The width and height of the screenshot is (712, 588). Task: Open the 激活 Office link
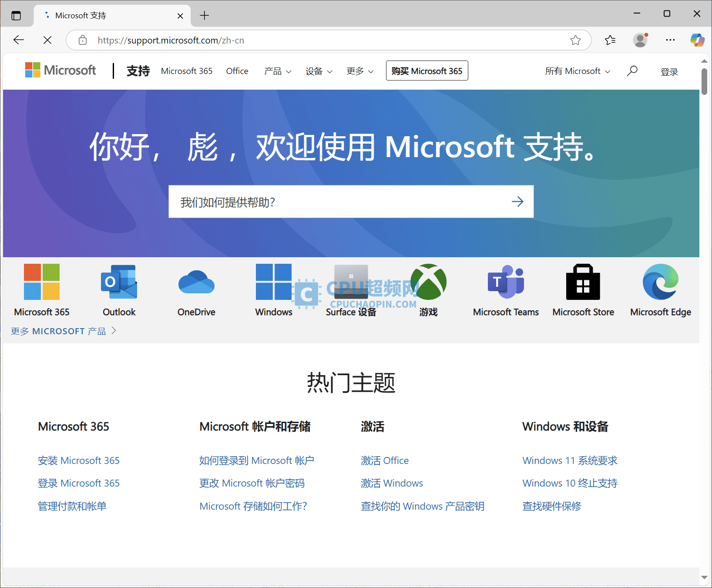pyautogui.click(x=385, y=460)
